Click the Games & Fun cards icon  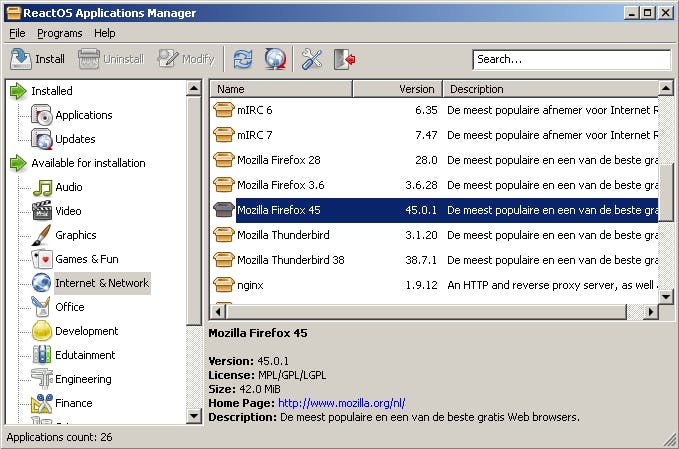tap(42, 259)
